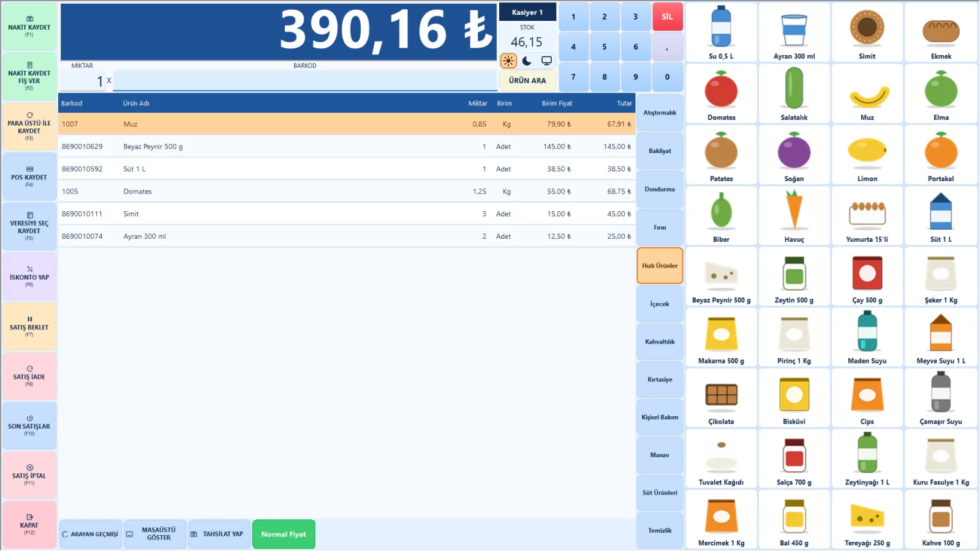Apply discount with İSKONTO YAP
This screenshot has width=980, height=551.
29,277
